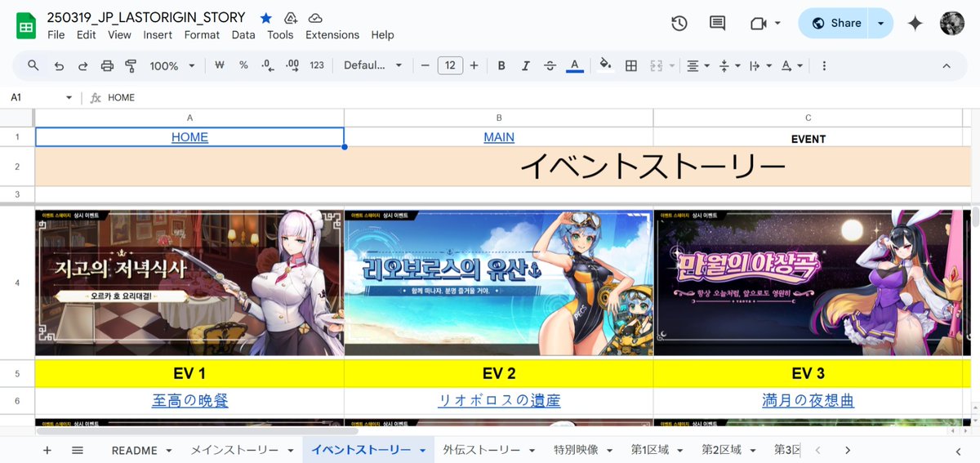Screen dimensions: 980x463
Task: Activate the paint format tool
Action: coord(131,65)
